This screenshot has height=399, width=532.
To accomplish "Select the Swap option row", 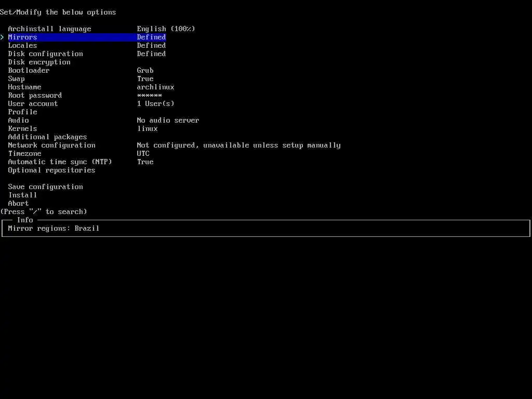I will pyautogui.click(x=16, y=79).
